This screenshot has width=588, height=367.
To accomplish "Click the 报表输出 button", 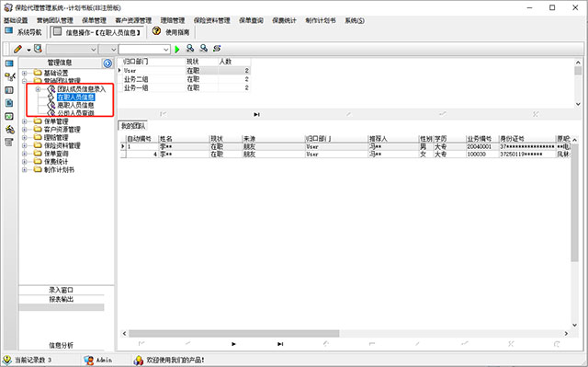I will pos(62,299).
